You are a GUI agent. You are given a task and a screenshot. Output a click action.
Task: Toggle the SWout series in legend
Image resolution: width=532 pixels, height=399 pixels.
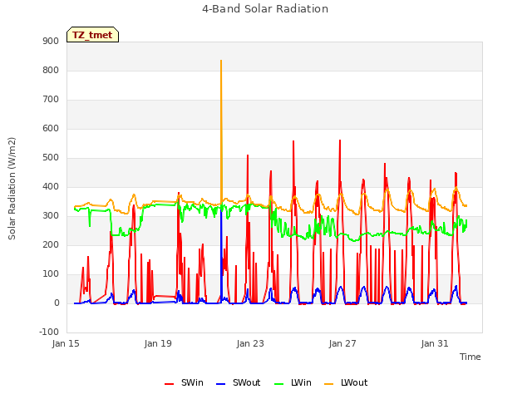pyautogui.click(x=239, y=382)
